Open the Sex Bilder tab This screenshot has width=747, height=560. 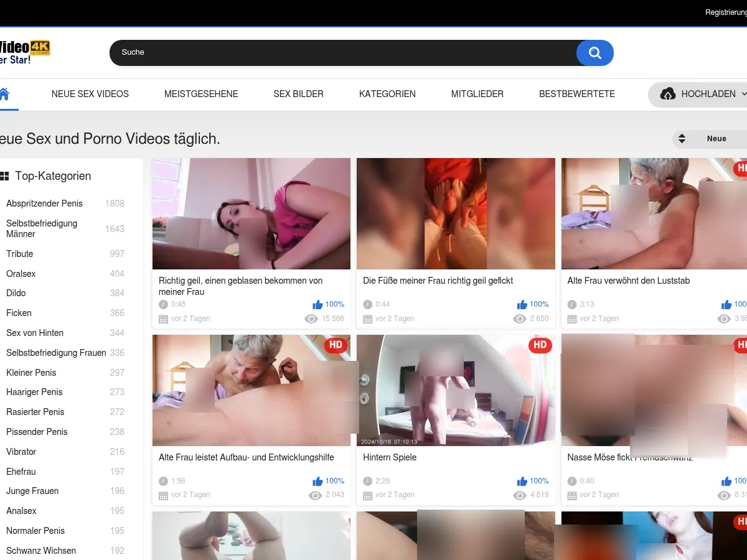[299, 95]
